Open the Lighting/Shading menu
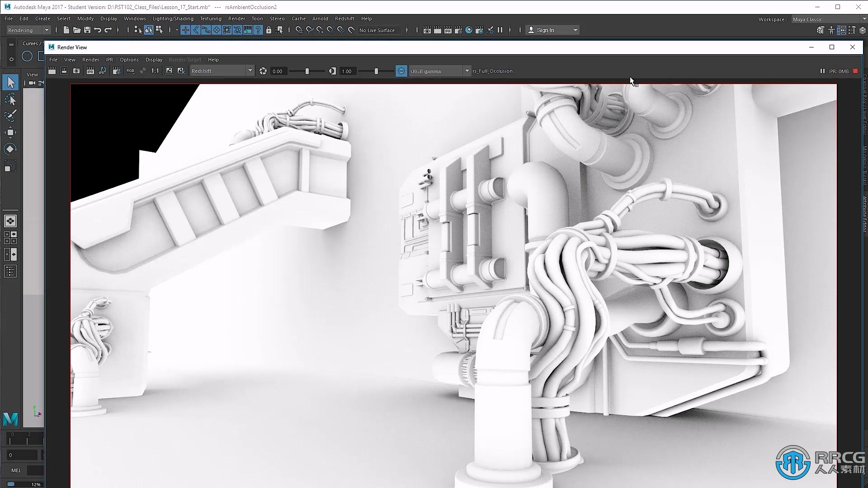Viewport: 868px width, 488px height. click(x=172, y=19)
